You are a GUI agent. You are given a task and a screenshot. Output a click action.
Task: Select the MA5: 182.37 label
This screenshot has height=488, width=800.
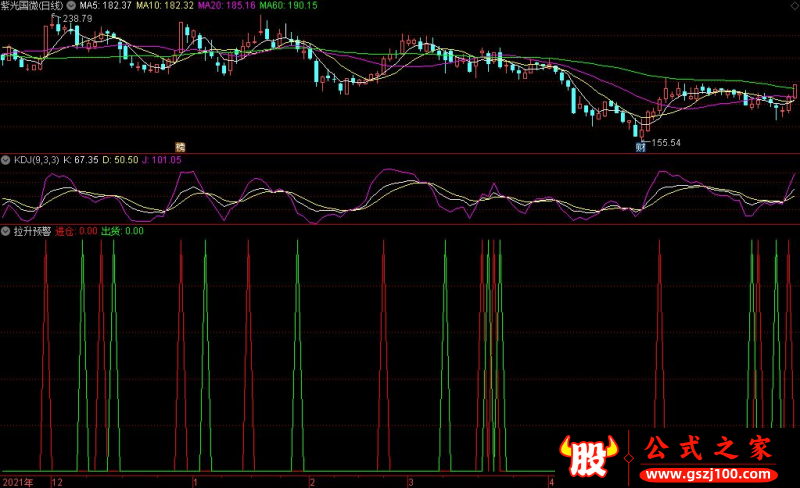coord(106,6)
